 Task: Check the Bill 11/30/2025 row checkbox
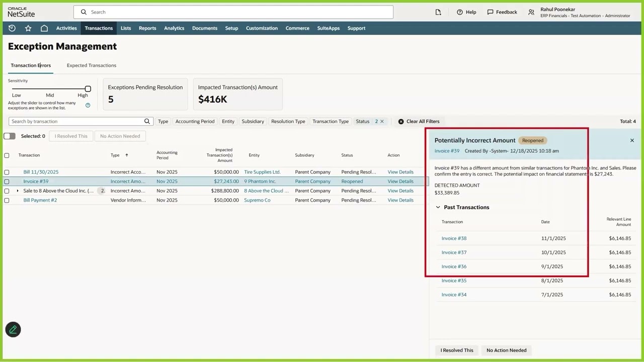coord(7,172)
